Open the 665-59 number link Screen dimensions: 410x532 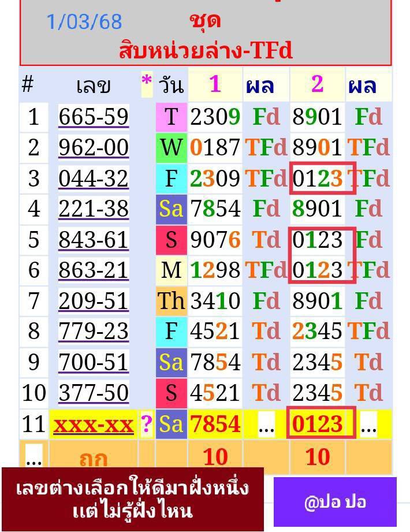coord(94,117)
